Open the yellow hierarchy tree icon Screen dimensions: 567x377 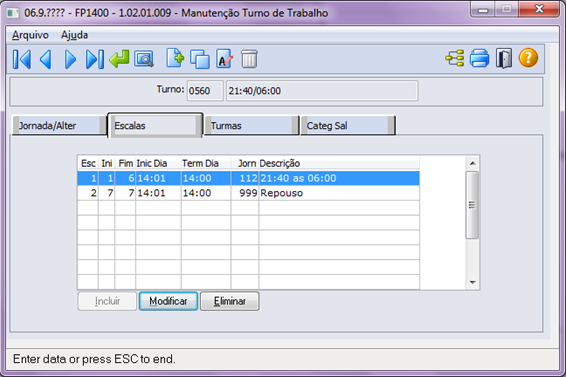455,59
